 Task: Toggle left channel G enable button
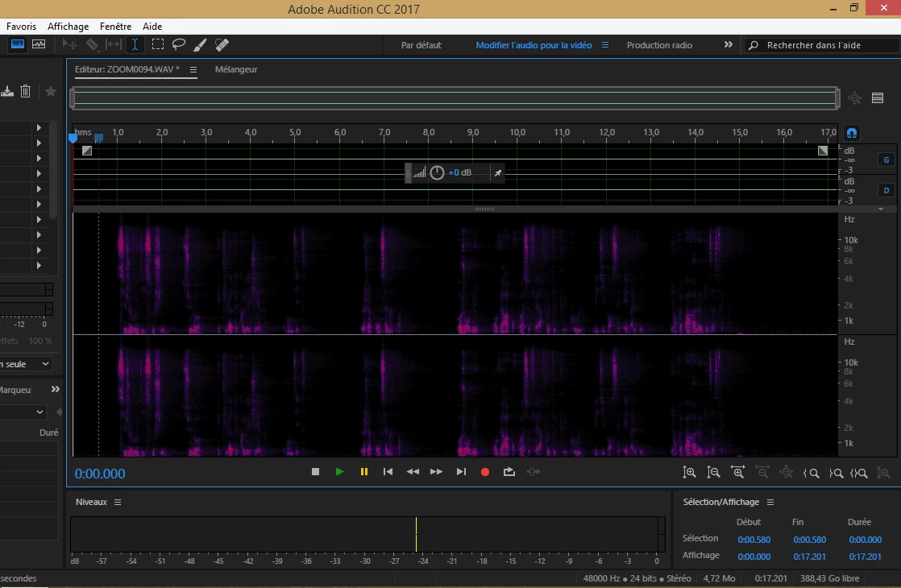click(x=886, y=159)
